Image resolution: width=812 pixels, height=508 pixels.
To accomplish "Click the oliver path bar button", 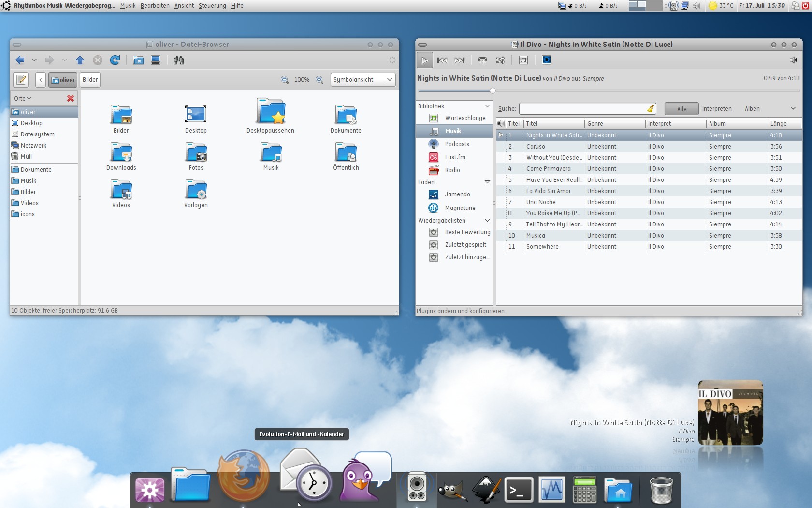I will pyautogui.click(x=63, y=80).
